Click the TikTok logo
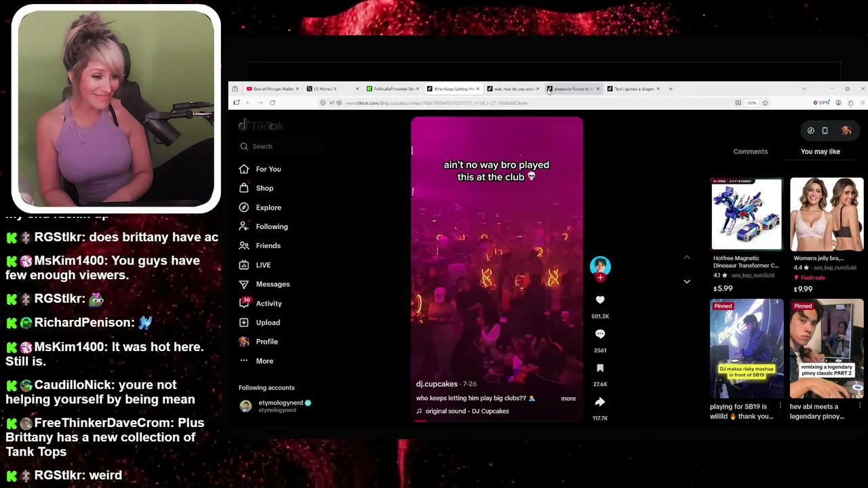The height and width of the screenshot is (488, 868). [x=261, y=125]
